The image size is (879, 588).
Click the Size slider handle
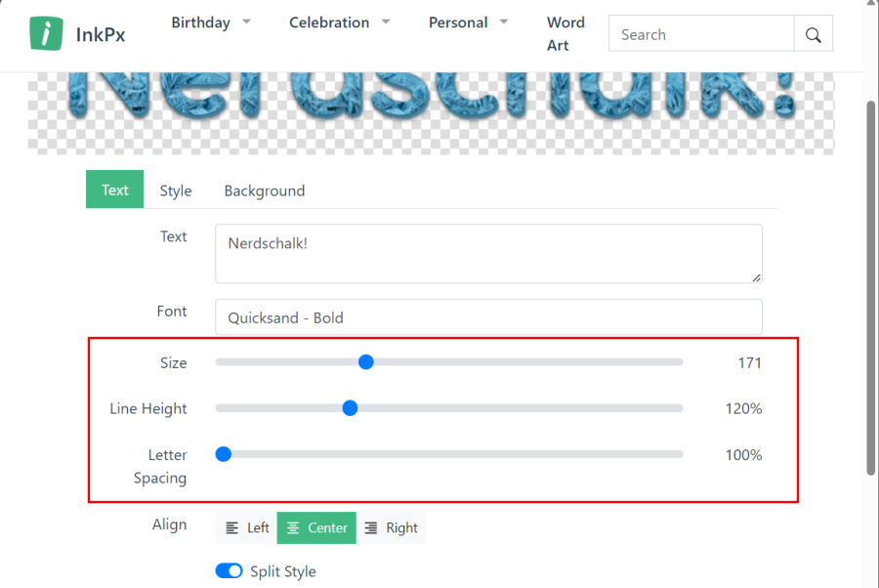tap(366, 362)
